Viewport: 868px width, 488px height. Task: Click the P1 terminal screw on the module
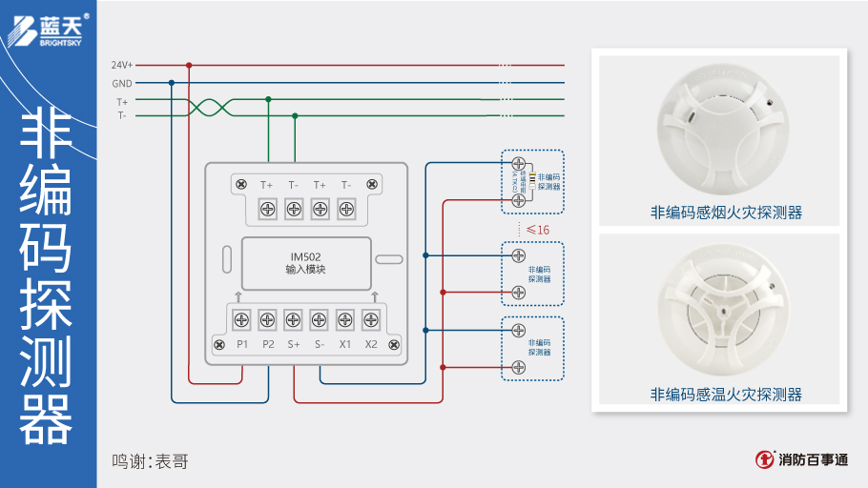(x=241, y=319)
